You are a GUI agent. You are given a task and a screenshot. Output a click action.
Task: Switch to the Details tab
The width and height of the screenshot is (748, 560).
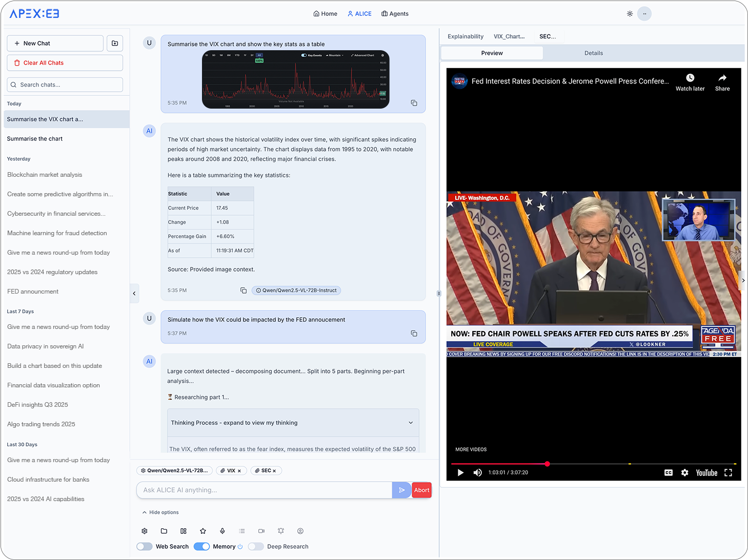click(593, 53)
